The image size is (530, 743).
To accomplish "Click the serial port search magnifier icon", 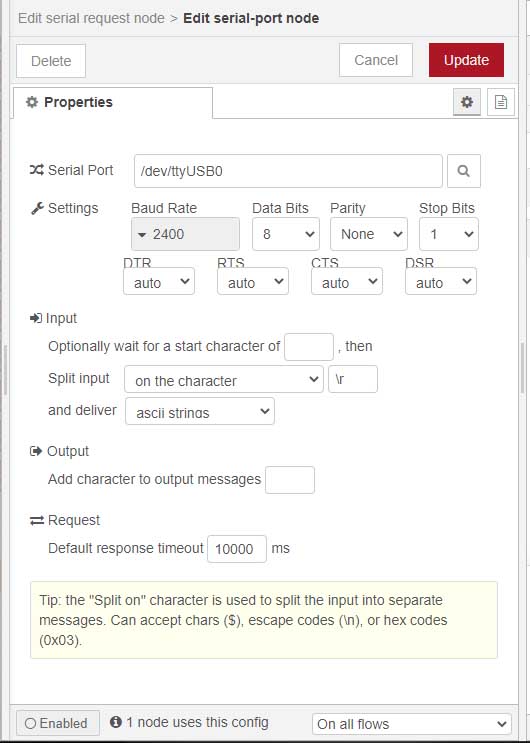I will [464, 171].
